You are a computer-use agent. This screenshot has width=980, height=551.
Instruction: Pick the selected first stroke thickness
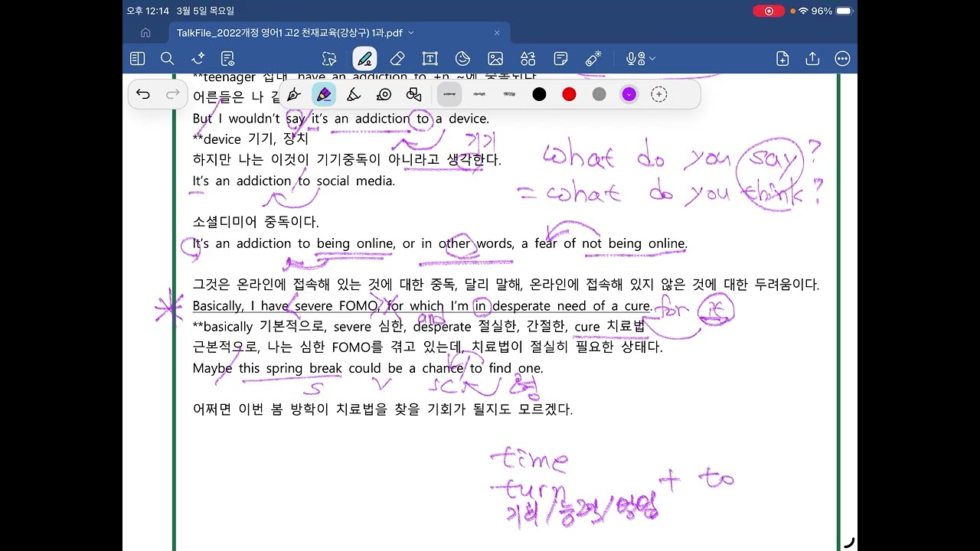[449, 94]
